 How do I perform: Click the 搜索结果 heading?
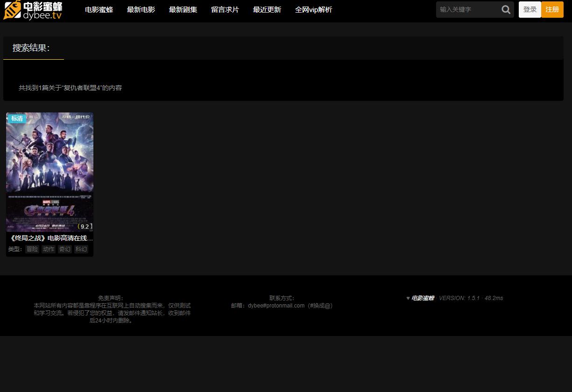[31, 48]
